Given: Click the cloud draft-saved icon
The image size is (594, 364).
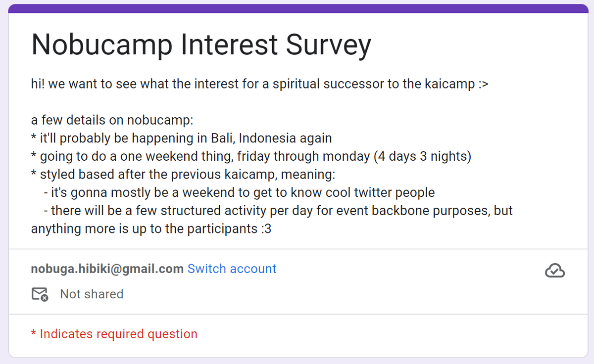Looking at the screenshot, I should pos(555,271).
